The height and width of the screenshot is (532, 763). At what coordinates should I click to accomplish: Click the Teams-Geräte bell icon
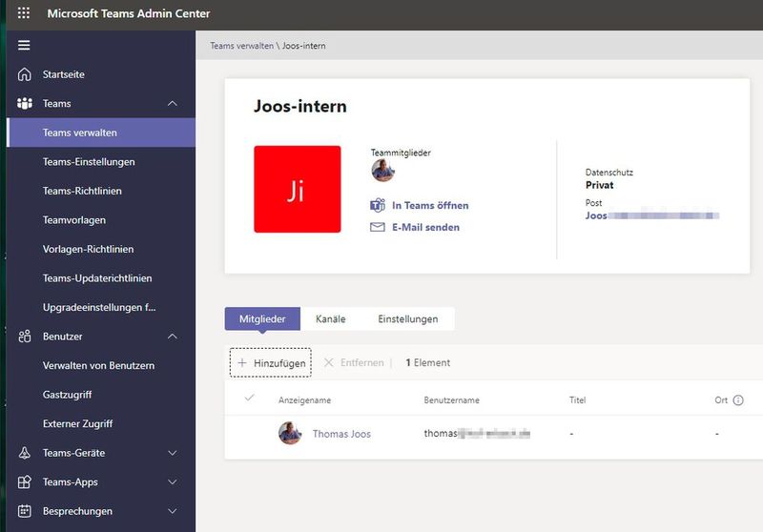(x=25, y=453)
